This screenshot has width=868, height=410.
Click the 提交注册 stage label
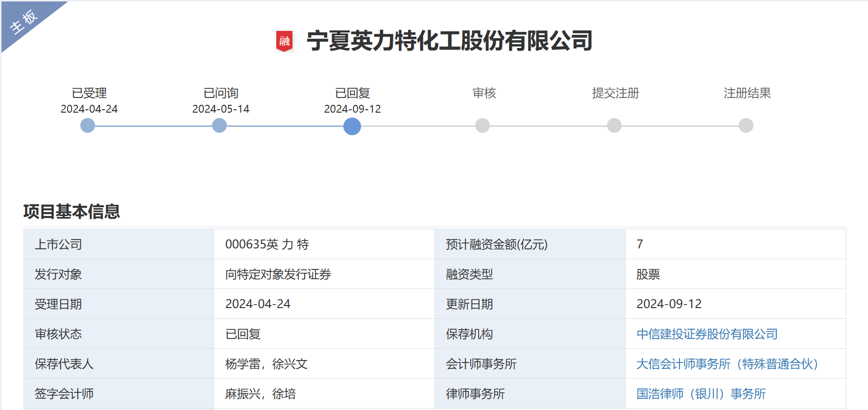click(x=616, y=93)
